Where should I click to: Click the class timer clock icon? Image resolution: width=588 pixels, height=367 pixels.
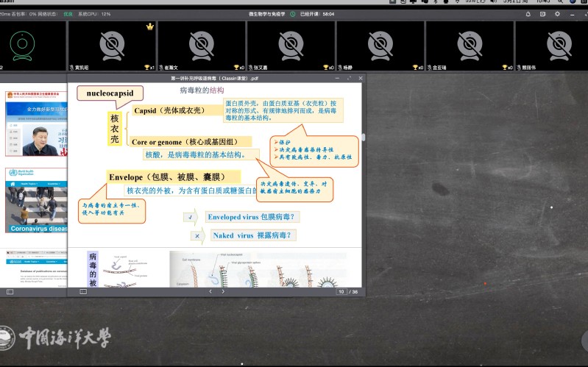[x=293, y=13]
